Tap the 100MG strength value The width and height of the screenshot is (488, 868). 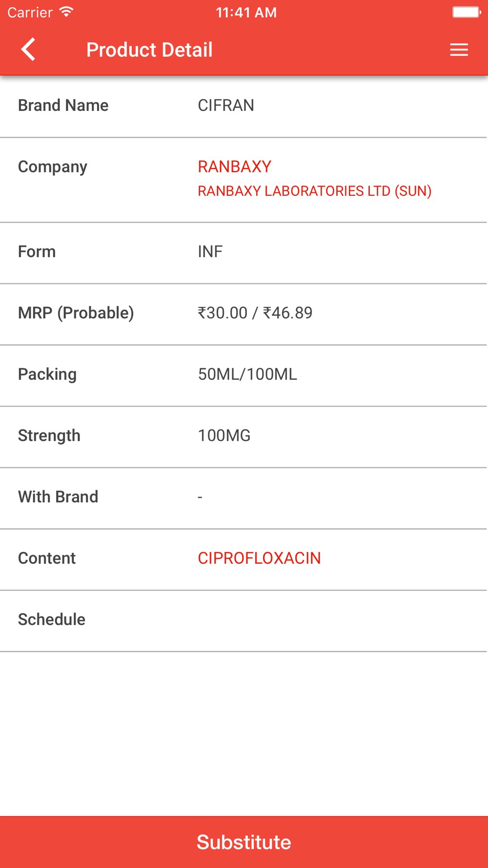224,435
